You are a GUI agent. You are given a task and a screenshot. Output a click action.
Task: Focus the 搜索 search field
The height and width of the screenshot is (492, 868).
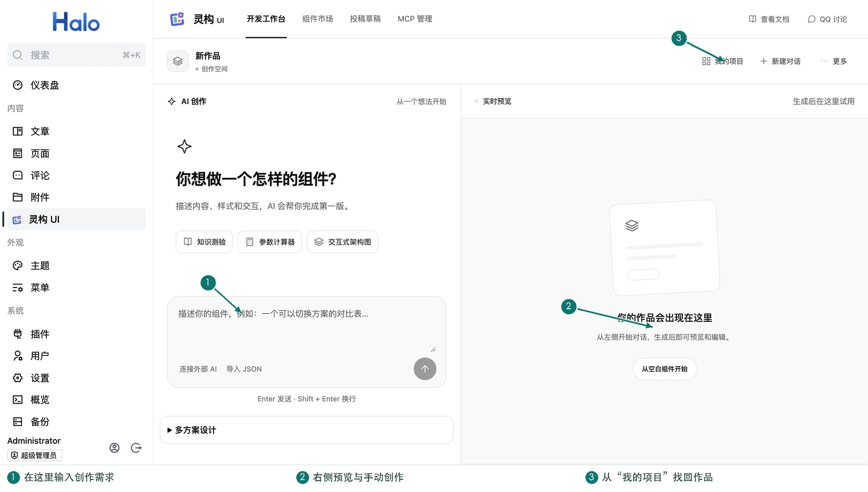(76, 55)
